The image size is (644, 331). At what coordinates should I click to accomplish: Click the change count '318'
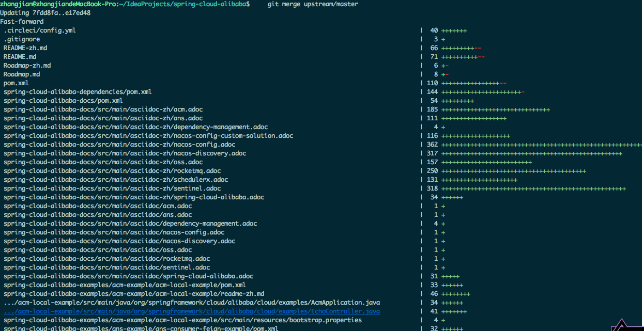pos(433,188)
